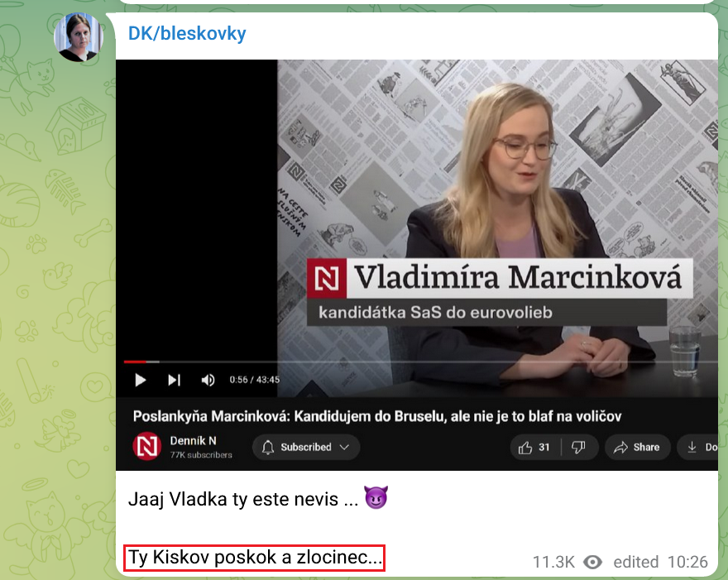728x580 pixels.
Task: Open the sender's profile avatar photo
Action: (x=78, y=37)
